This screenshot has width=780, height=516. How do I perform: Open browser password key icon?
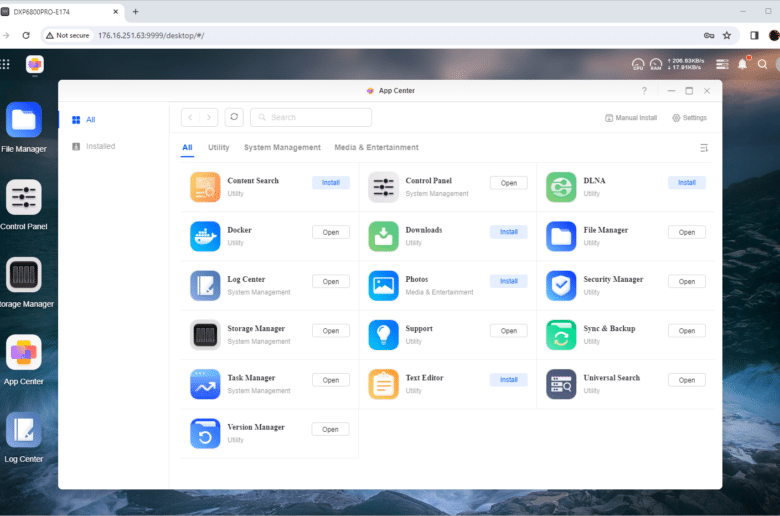pos(709,35)
